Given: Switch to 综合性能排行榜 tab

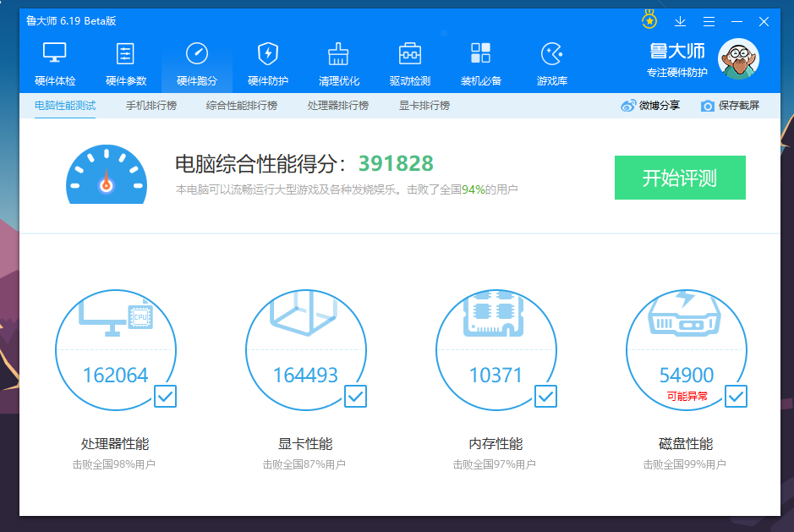Looking at the screenshot, I should tap(242, 106).
